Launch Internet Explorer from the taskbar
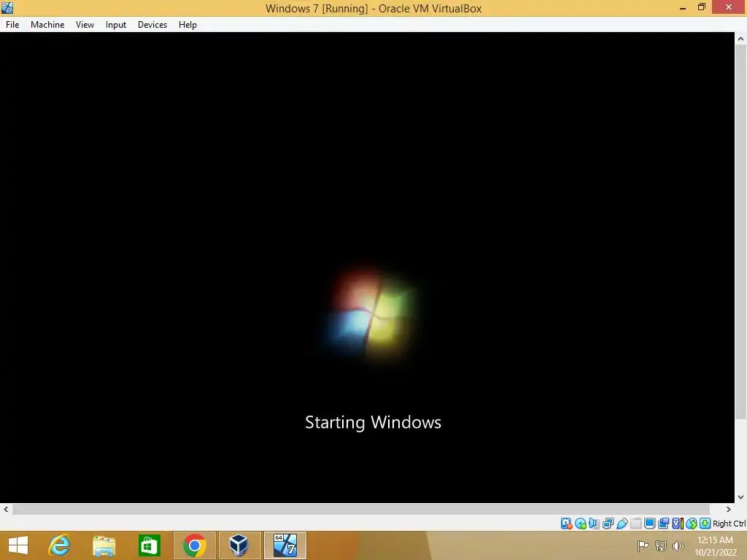Screen dimensions: 747x560 [60, 545]
